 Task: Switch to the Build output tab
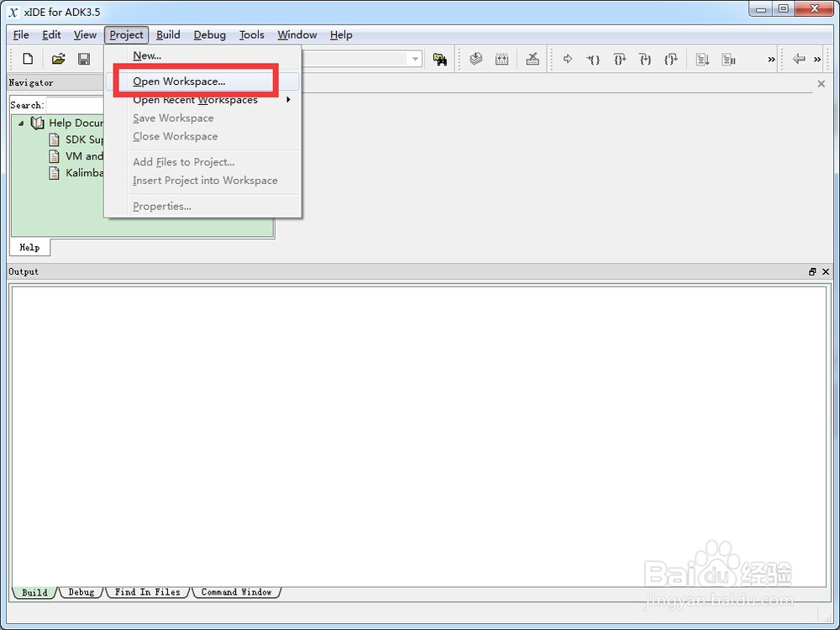(34, 592)
